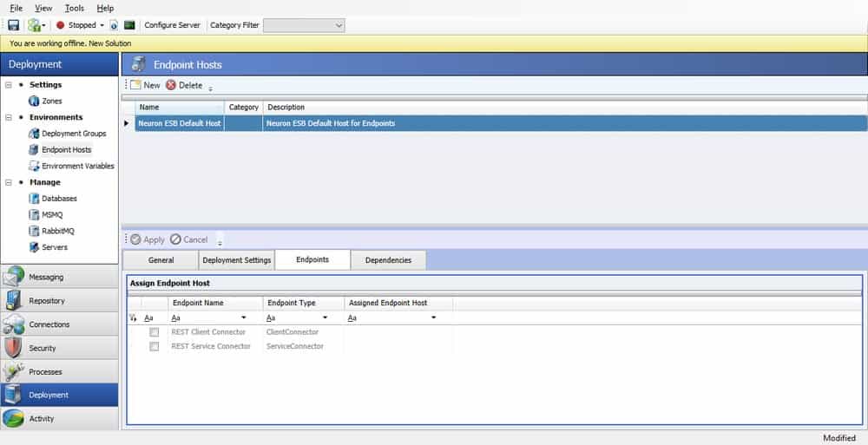
Task: Switch to the Deployment Settings tab
Action: [x=237, y=260]
